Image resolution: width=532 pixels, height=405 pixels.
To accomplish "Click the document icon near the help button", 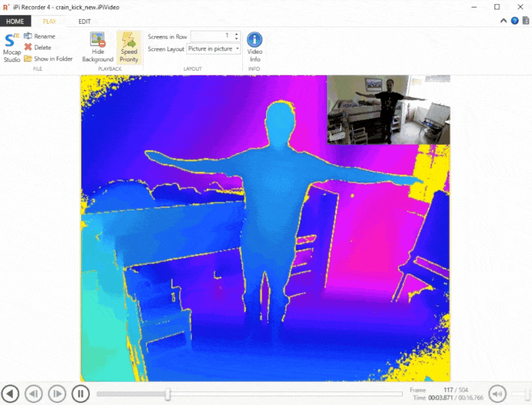I will coord(525,20).
